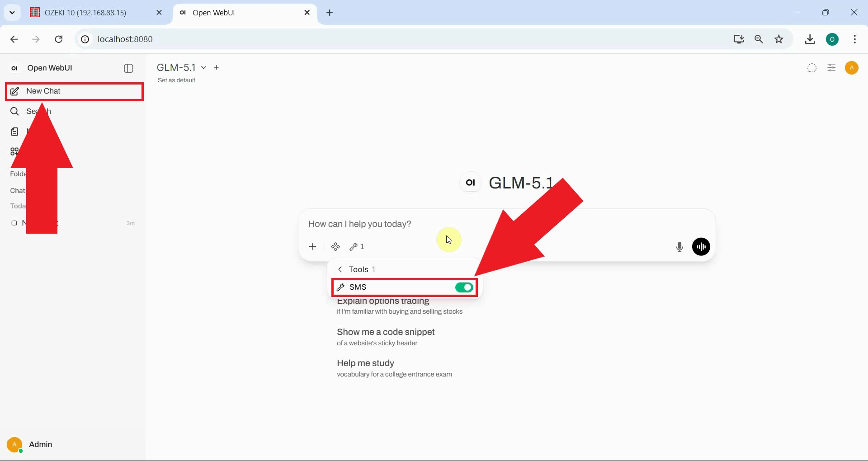This screenshot has height=461, width=868.
Task: Open a new browser tab
Action: 330,13
